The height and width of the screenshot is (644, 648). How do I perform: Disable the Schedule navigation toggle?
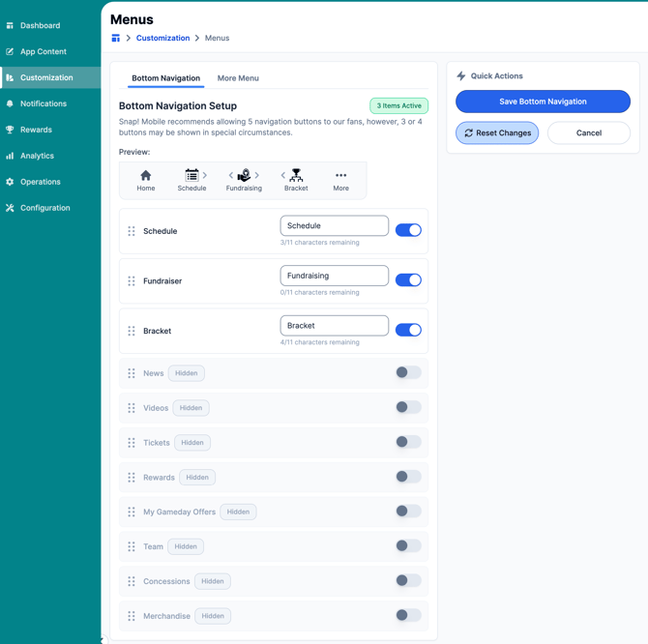[408, 230]
